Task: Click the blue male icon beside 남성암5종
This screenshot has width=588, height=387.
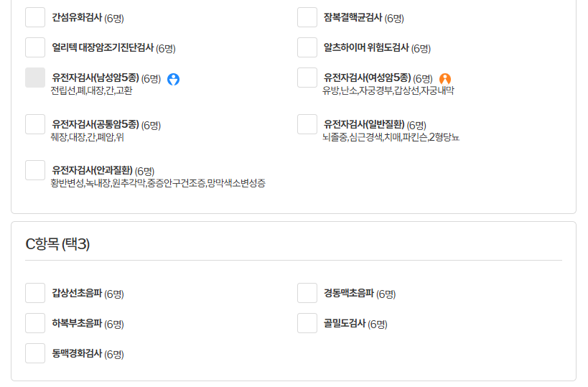Action: pos(173,79)
